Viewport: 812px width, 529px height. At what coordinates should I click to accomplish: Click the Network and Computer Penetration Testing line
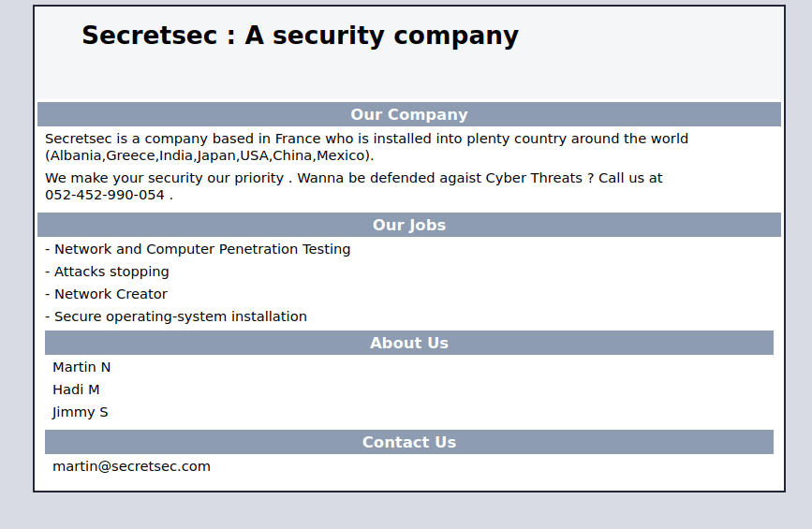[198, 249]
